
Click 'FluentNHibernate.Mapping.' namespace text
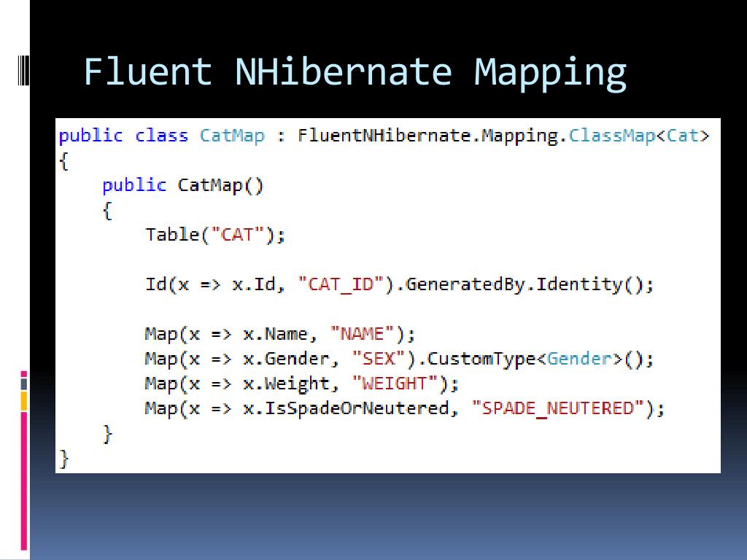pyautogui.click(x=433, y=136)
